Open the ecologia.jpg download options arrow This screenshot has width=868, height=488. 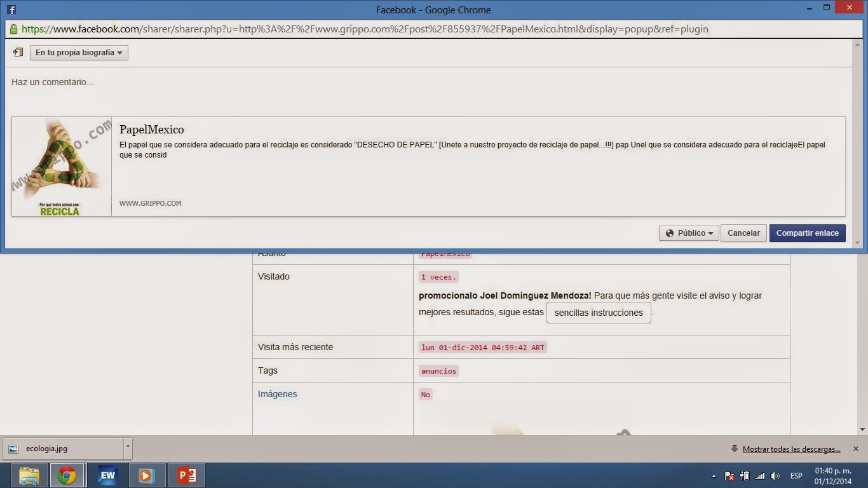pyautogui.click(x=128, y=449)
